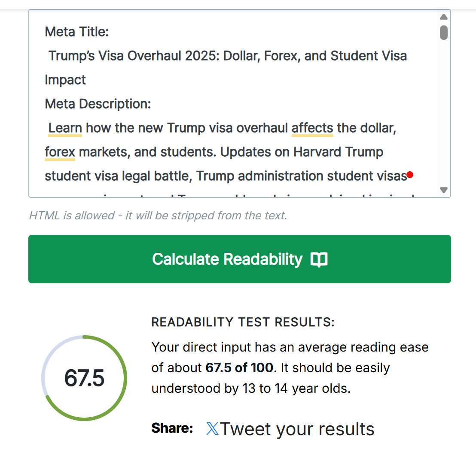Place cursor on the word 'Impact'
This screenshot has width=476, height=455.
65,80
